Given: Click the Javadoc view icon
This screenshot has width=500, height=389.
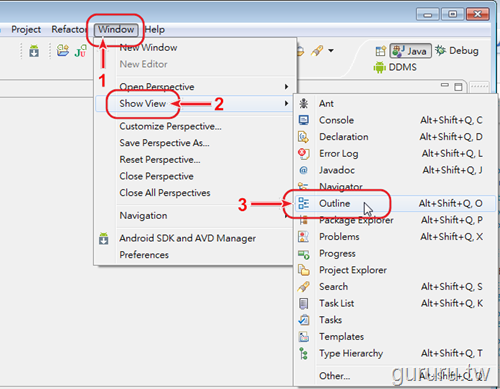Looking at the screenshot, I should 303,170.
